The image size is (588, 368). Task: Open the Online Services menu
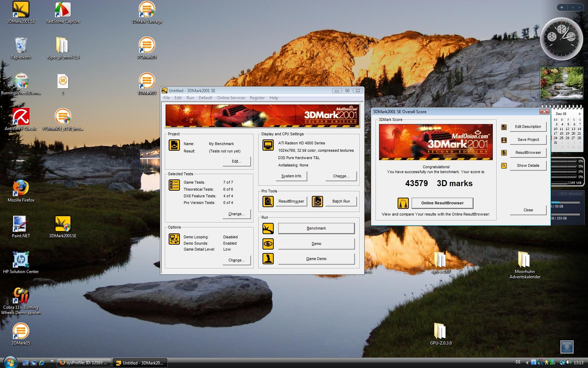(x=231, y=98)
